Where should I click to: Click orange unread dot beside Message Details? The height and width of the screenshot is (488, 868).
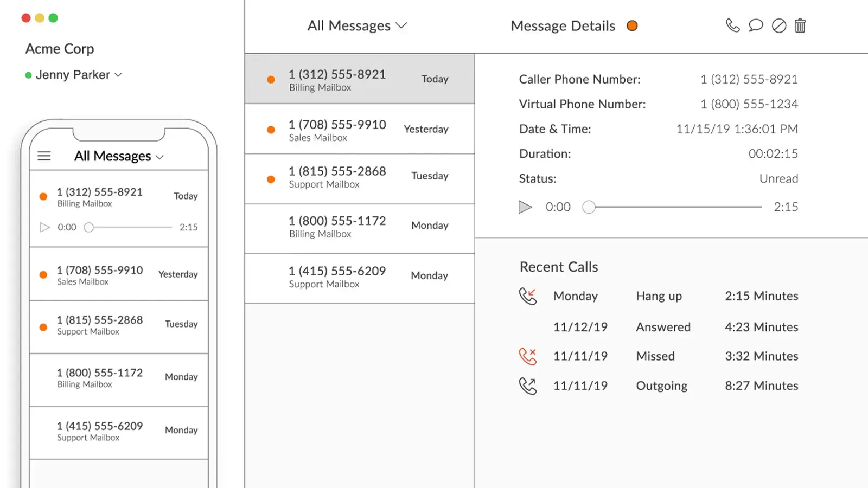click(632, 25)
